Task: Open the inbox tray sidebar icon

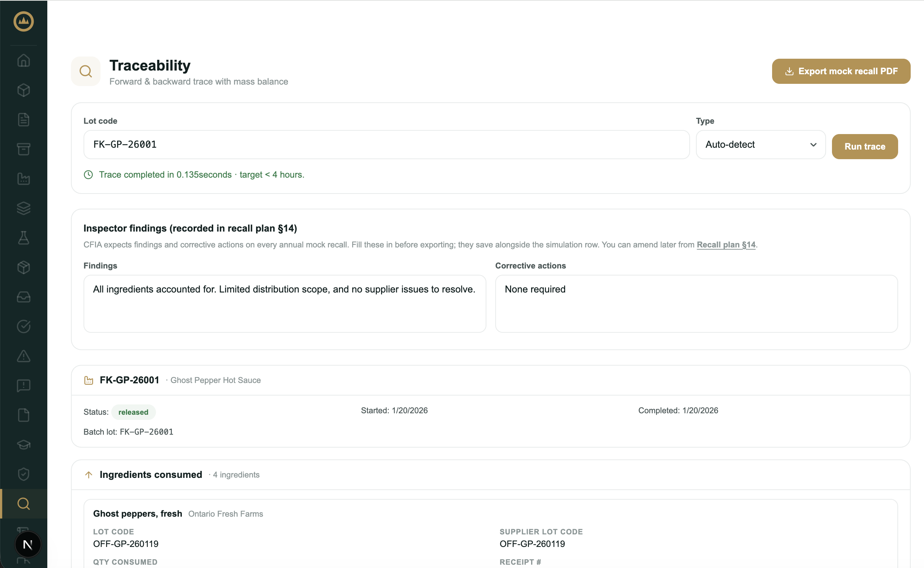Action: point(24,297)
